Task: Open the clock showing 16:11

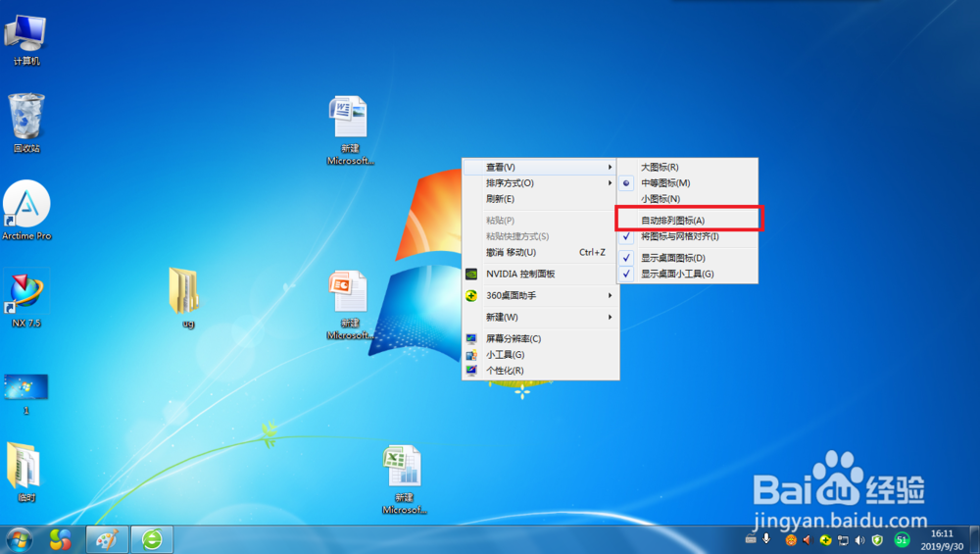Action: pyautogui.click(x=942, y=539)
